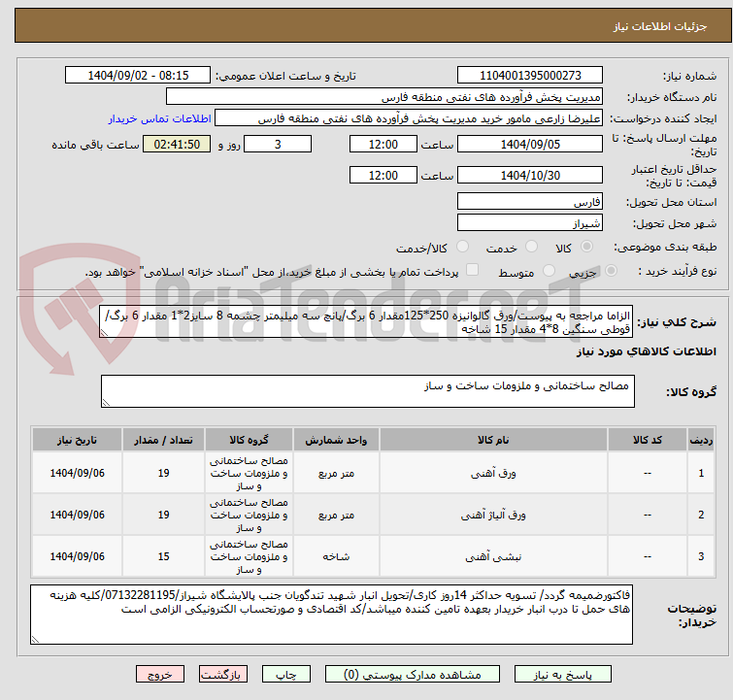Click the خروج exit button
Viewport: 733px width, 700px height.
click(160, 675)
